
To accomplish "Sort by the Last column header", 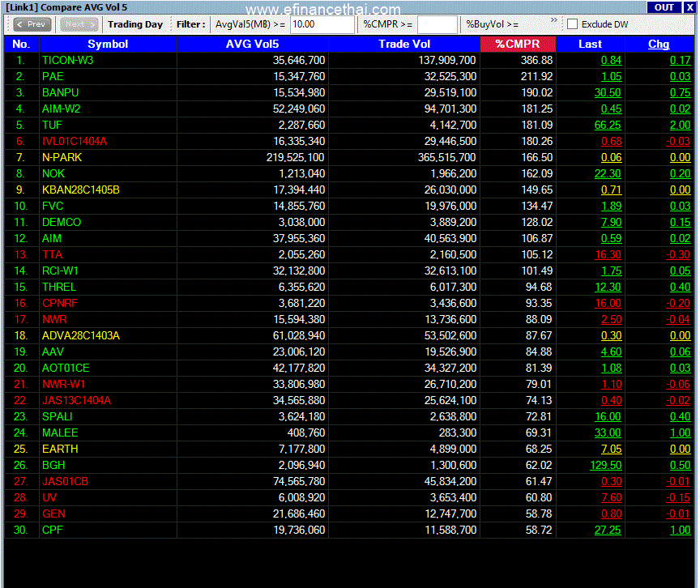I will pos(590,45).
